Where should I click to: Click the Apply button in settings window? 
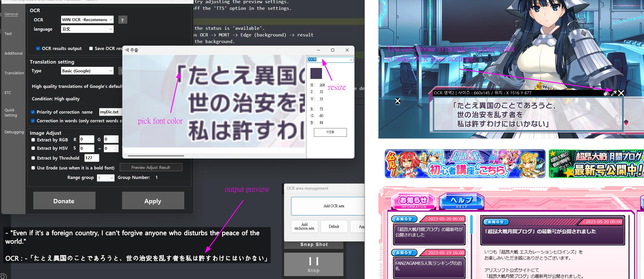pyautogui.click(x=153, y=201)
